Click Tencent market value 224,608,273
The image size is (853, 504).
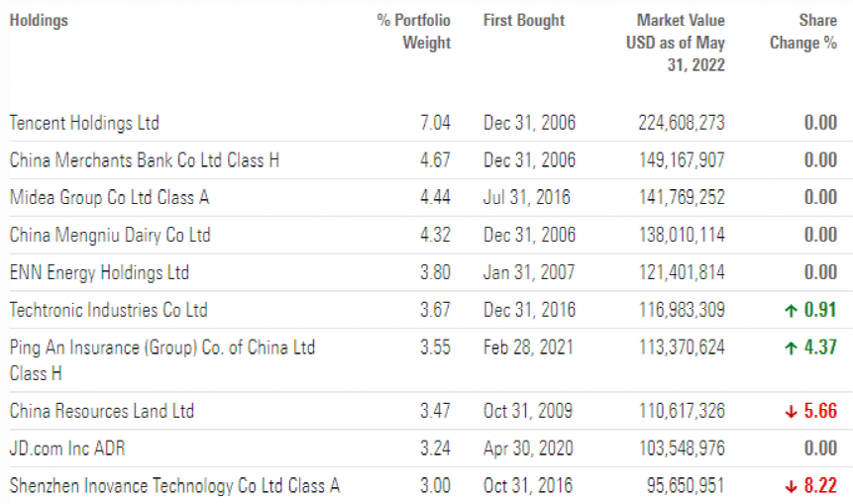pyautogui.click(x=680, y=123)
